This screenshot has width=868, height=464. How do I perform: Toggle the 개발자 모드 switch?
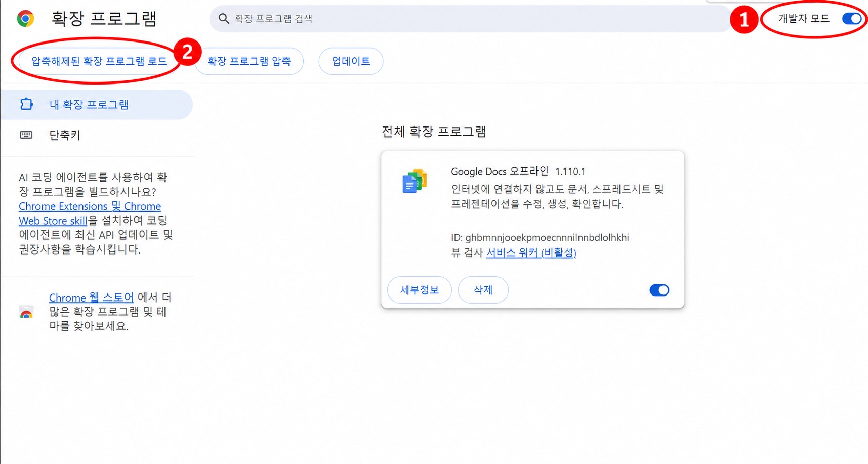coord(852,19)
